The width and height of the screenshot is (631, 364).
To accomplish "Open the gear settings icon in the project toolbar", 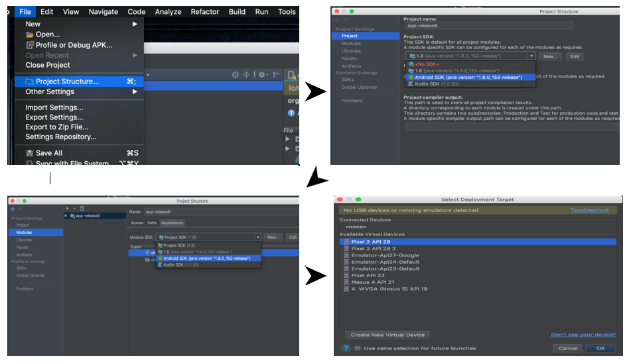I will [261, 74].
